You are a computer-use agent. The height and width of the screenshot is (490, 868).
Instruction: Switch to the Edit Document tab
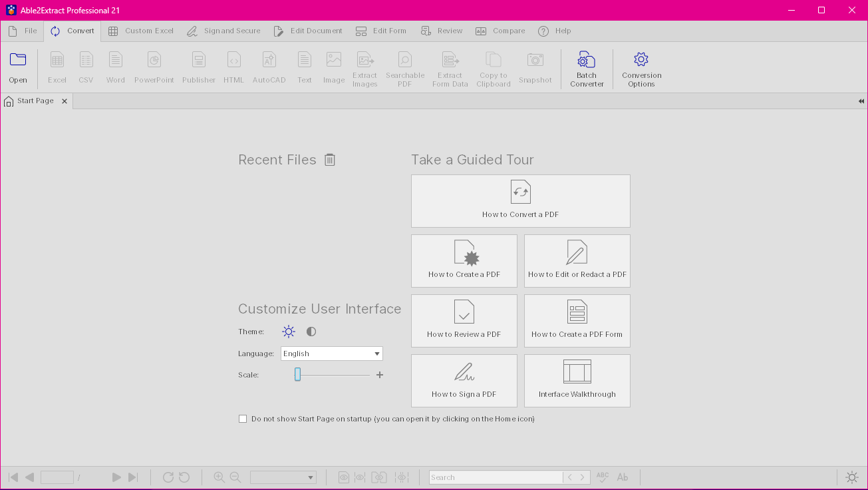click(x=309, y=31)
